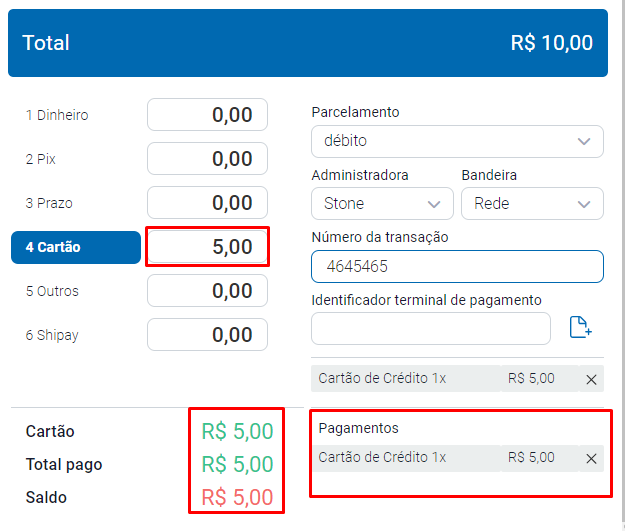Delete the Cartão de Crédito payment under Pagamentos

(x=591, y=458)
